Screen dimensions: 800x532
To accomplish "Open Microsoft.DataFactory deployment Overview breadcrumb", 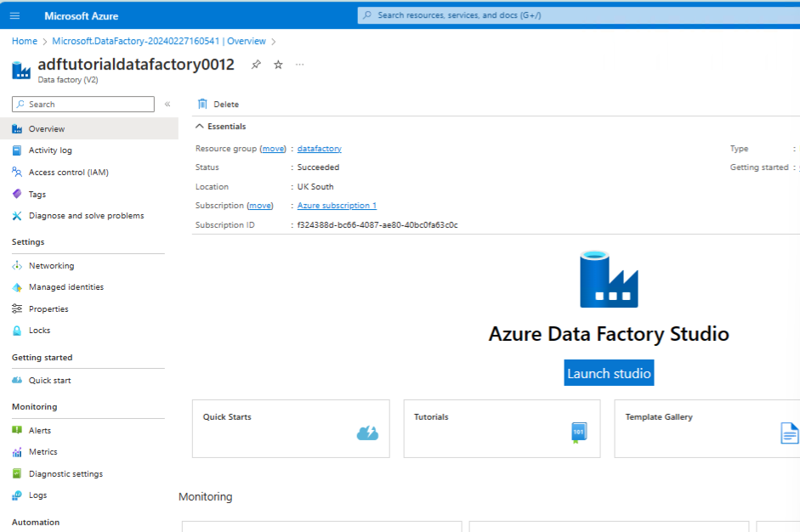I will [159, 41].
